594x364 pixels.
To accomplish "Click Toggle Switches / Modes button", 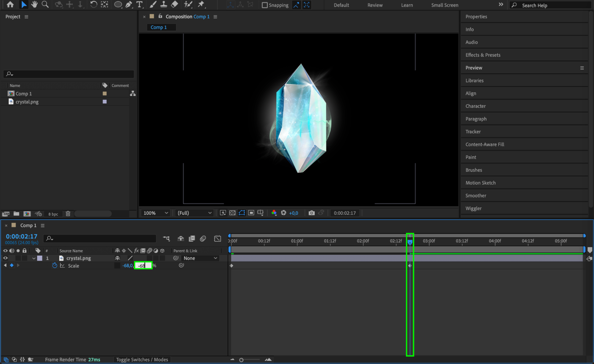I will [142, 360].
